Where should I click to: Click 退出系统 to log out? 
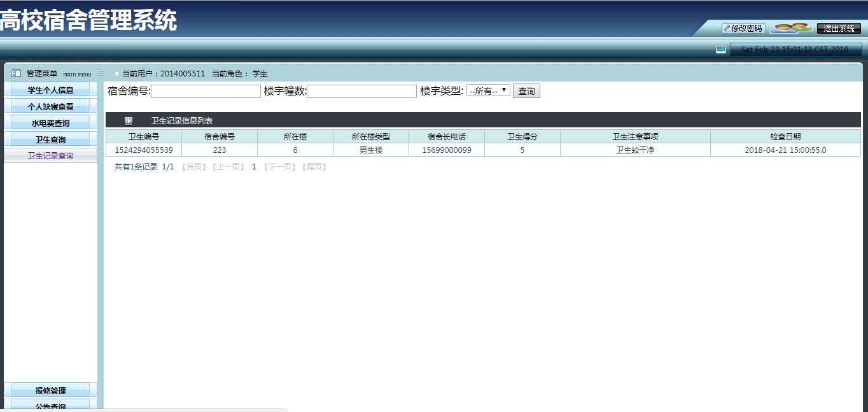[839, 28]
